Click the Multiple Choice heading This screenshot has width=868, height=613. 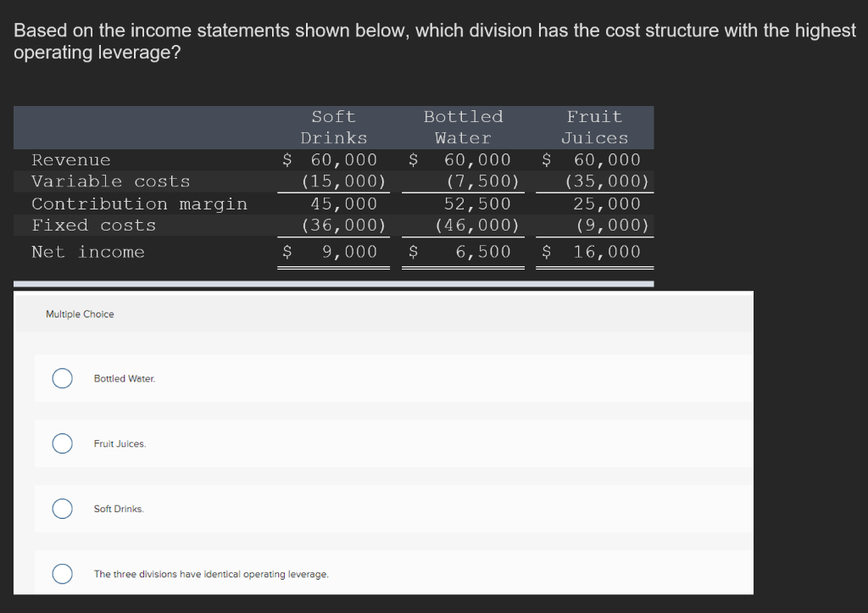pyautogui.click(x=80, y=314)
